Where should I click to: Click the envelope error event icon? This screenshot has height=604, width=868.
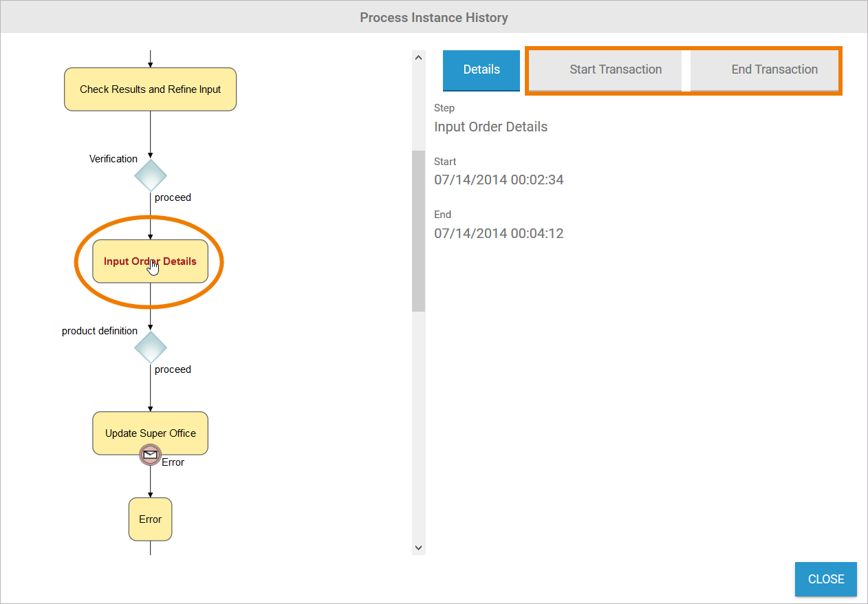150,455
